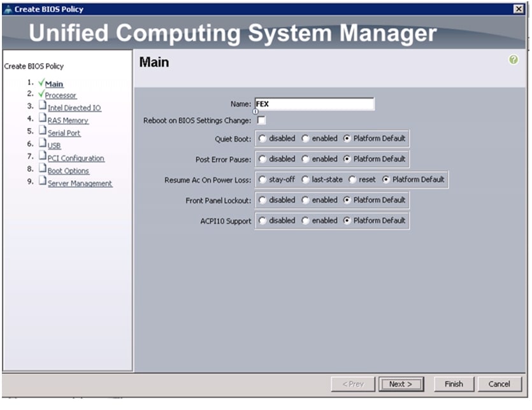This screenshot has width=532, height=410.
Task: Open the Boot Options step
Action: point(69,171)
